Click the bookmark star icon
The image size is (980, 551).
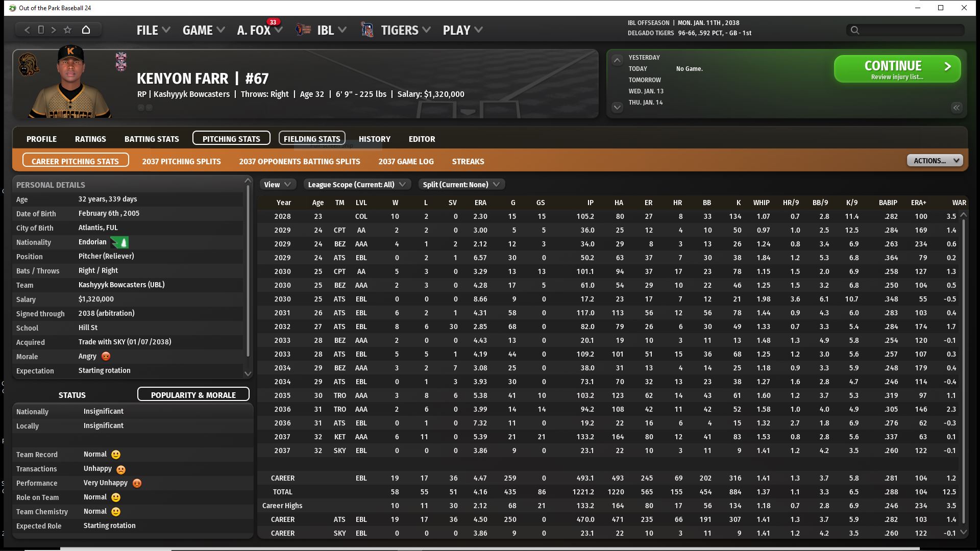pos(67,30)
